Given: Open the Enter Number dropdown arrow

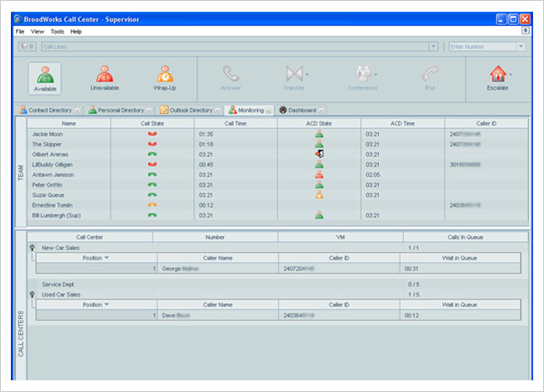Looking at the screenshot, I should tap(521, 47).
